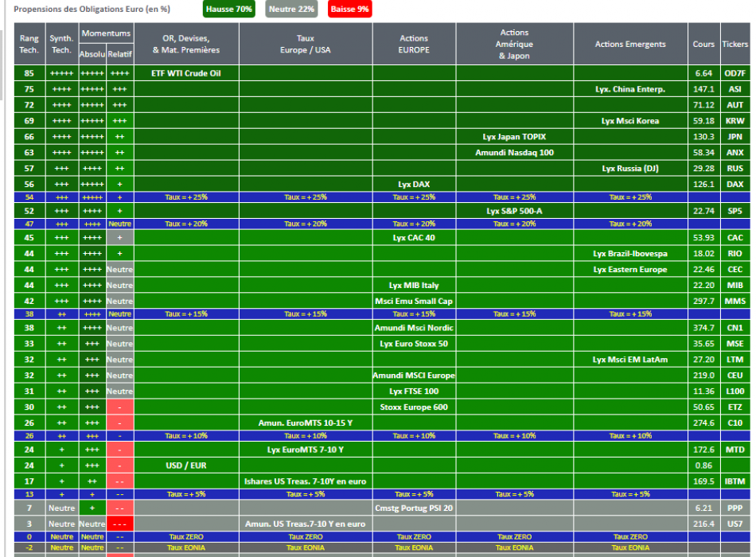Screen dimensions: 756x557
Task: Click the "Actions Emergents" column header
Action: [630, 44]
